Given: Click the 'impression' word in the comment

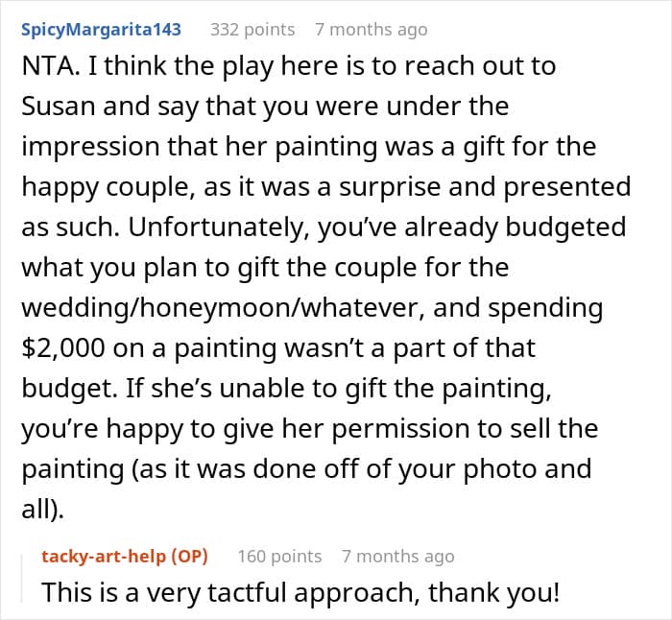Looking at the screenshot, I should click(x=90, y=147).
